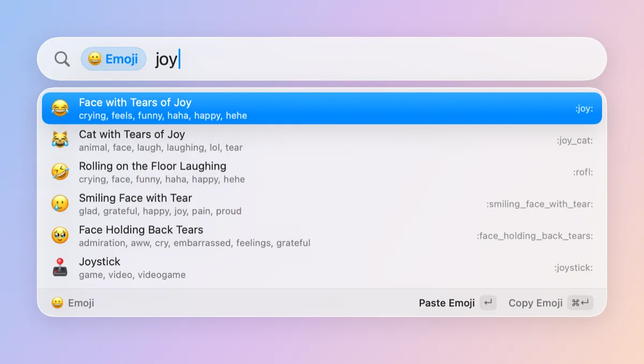The width and height of the screenshot is (644, 364).
Task: Click keywords 'admiration, aww, cry, embarrassed, feelings, grateful'
Action: (x=195, y=243)
